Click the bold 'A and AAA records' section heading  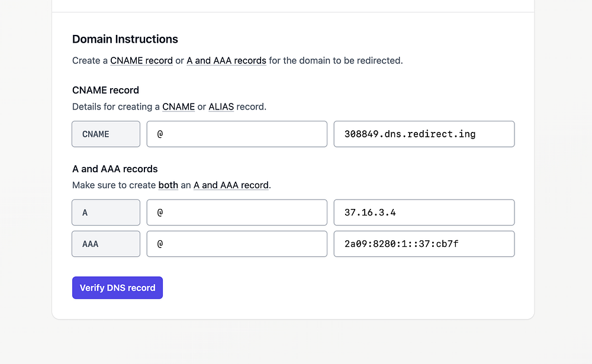115,169
